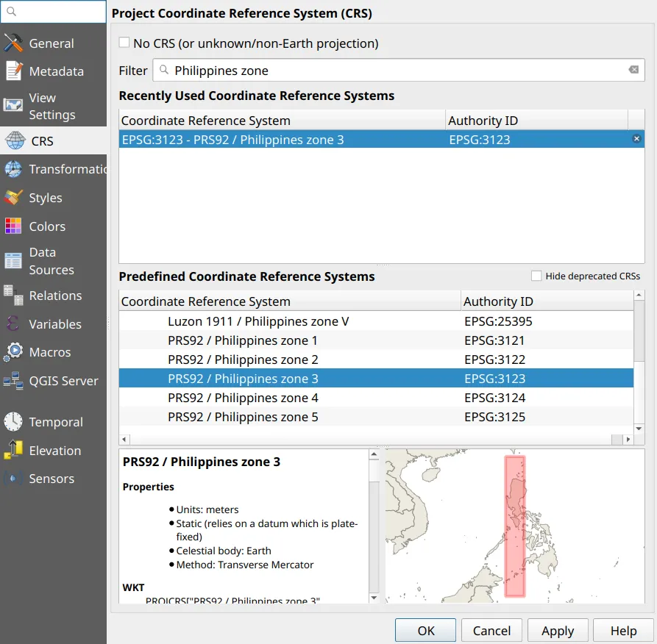Image resolution: width=657 pixels, height=644 pixels.
Task: Switch to the General tab label
Action: [51, 43]
